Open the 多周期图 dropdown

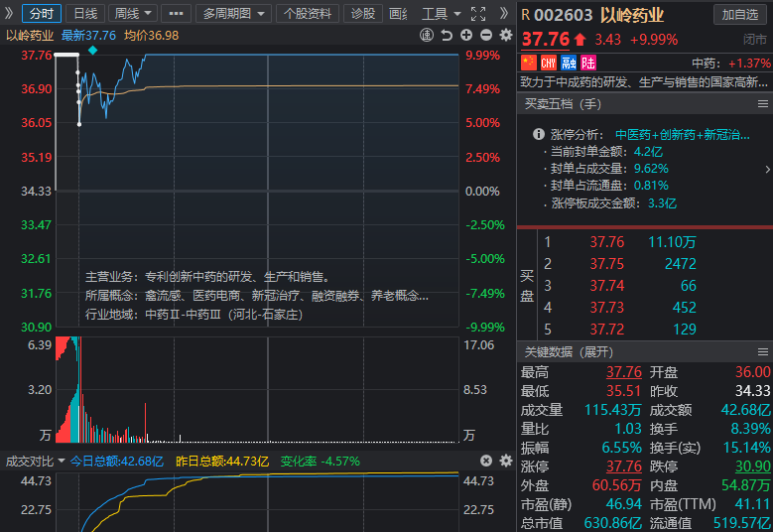click(x=233, y=14)
